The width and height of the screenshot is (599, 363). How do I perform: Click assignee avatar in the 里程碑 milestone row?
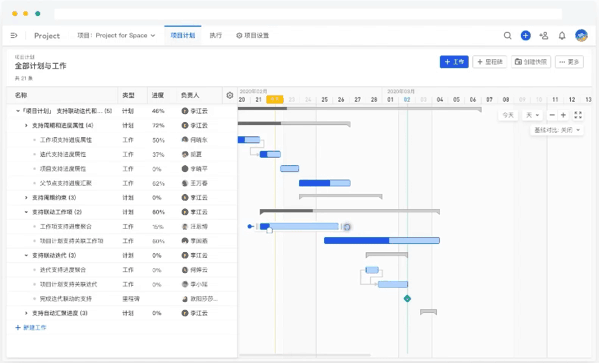coord(185,299)
